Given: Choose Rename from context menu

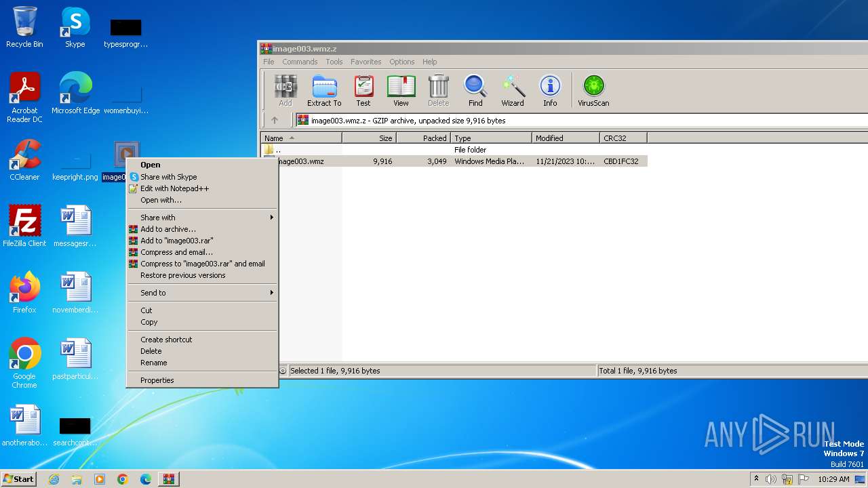Looking at the screenshot, I should (202, 363).
